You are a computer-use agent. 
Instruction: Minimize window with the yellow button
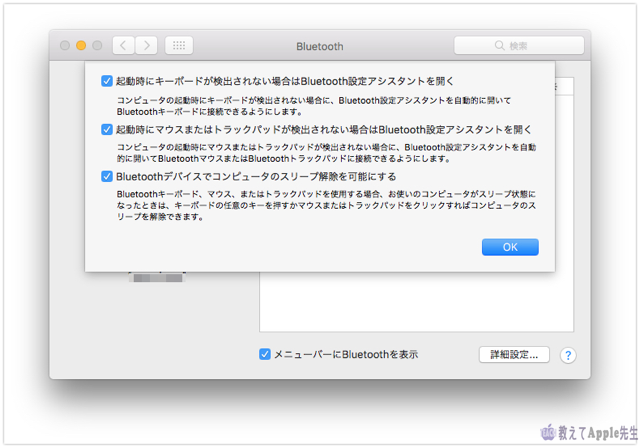point(81,45)
